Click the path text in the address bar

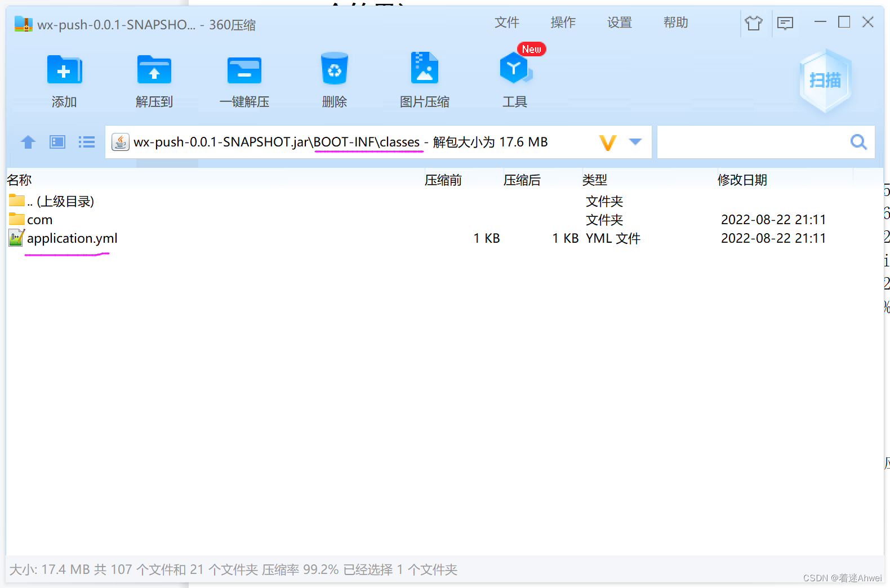point(341,142)
